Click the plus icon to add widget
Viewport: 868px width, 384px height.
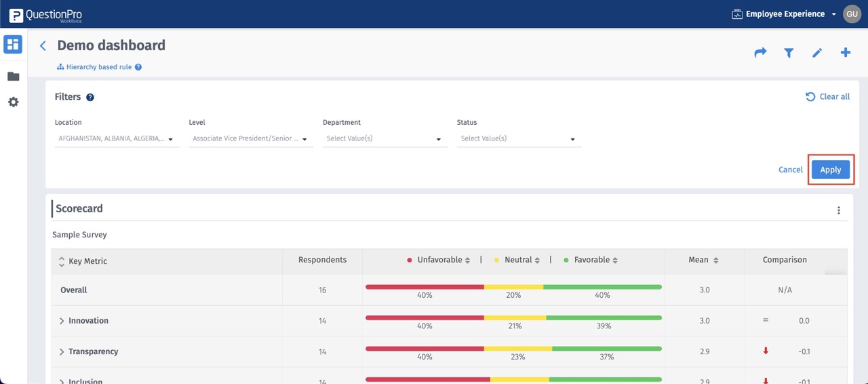pyautogui.click(x=846, y=52)
